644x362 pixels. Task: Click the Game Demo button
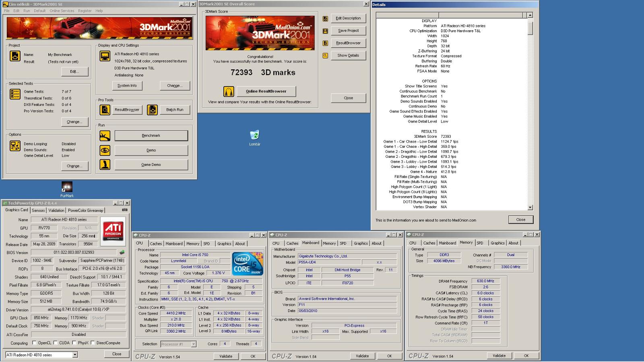[151, 165]
